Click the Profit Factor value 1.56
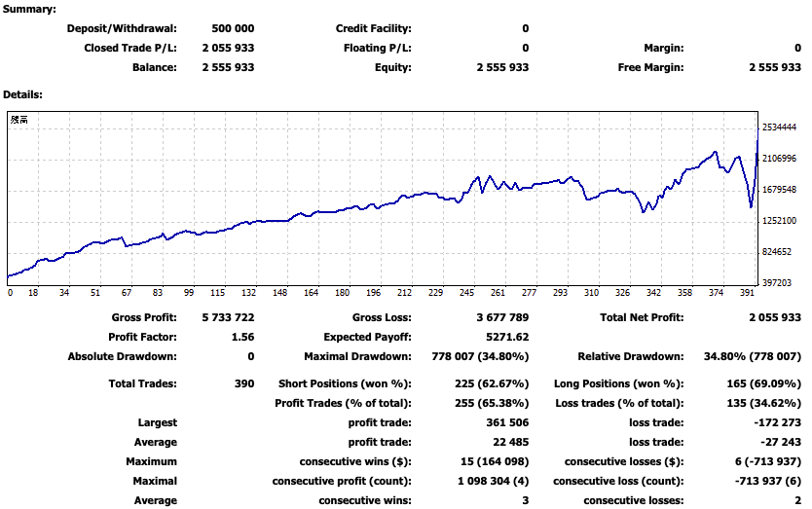This screenshot has height=509, width=812. click(243, 337)
